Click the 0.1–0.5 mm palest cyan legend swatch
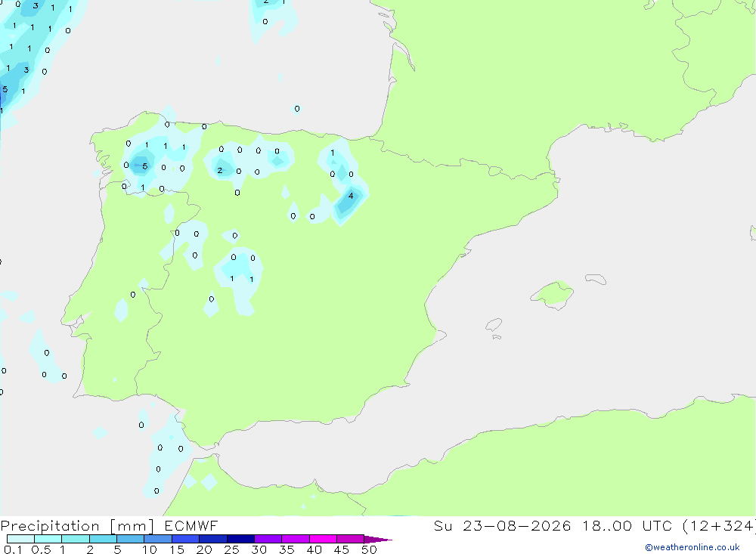The height and width of the screenshot is (554, 756). pyautogui.click(x=20, y=539)
